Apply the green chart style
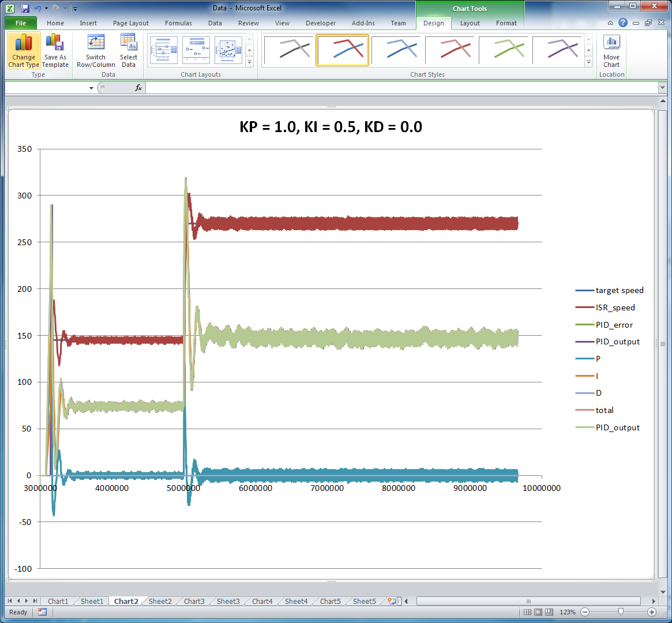The width and height of the screenshot is (672, 623). tap(504, 50)
